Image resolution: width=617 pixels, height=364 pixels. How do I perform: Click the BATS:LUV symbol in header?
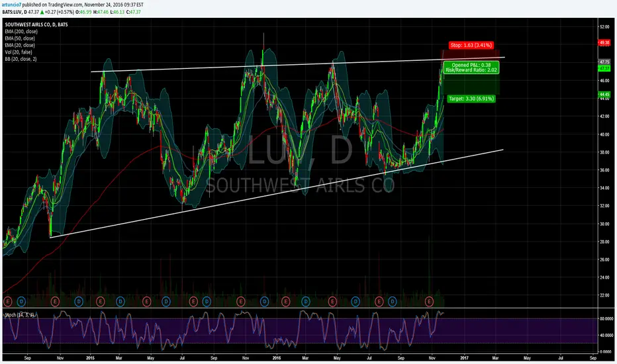tap(13, 12)
